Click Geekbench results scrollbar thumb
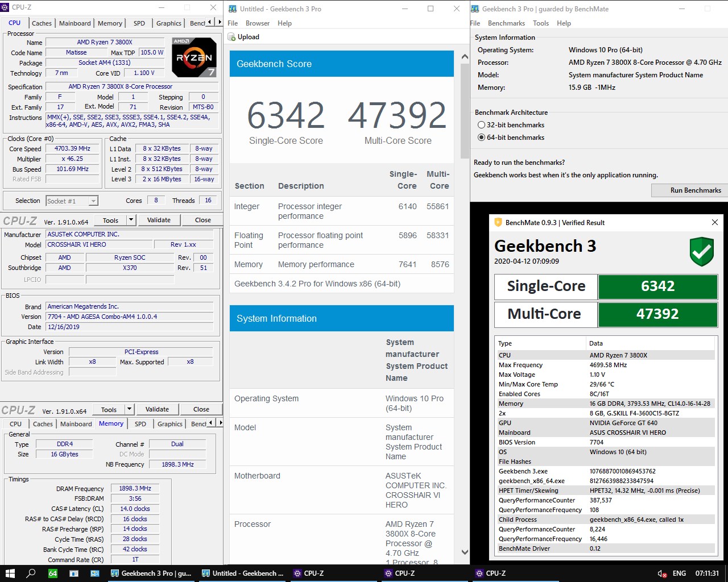Screen dimensions: 728x582 tap(465, 111)
